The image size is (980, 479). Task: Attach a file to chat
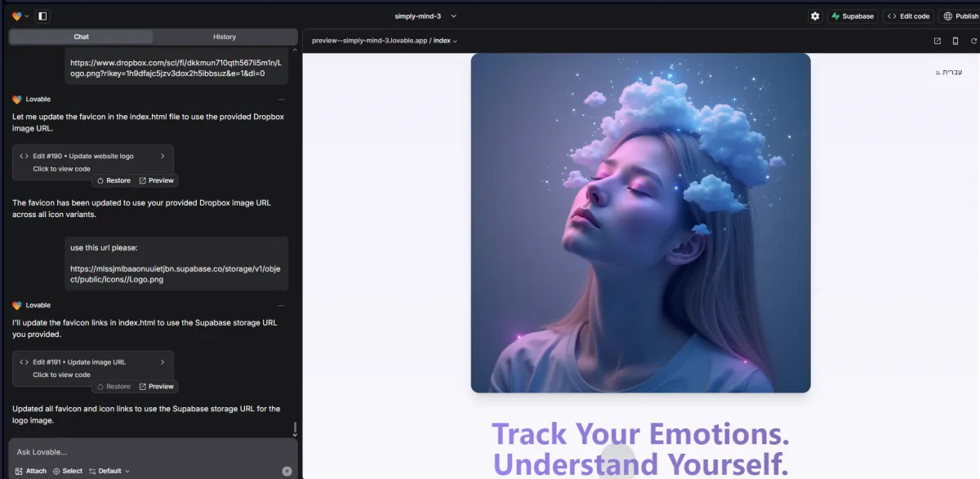(31, 471)
